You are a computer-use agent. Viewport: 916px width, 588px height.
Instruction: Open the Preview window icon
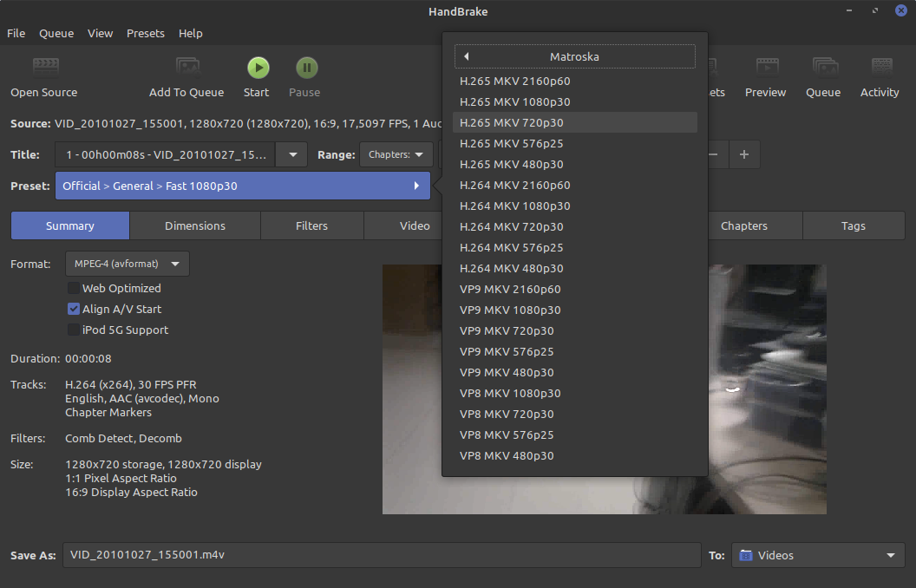tap(766, 68)
